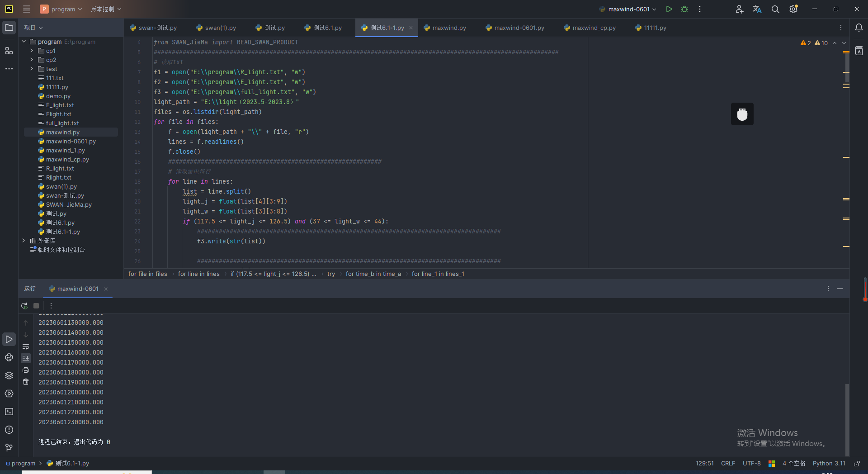Open editor tabs options menu
The height and width of the screenshot is (474, 868).
coord(841,28)
